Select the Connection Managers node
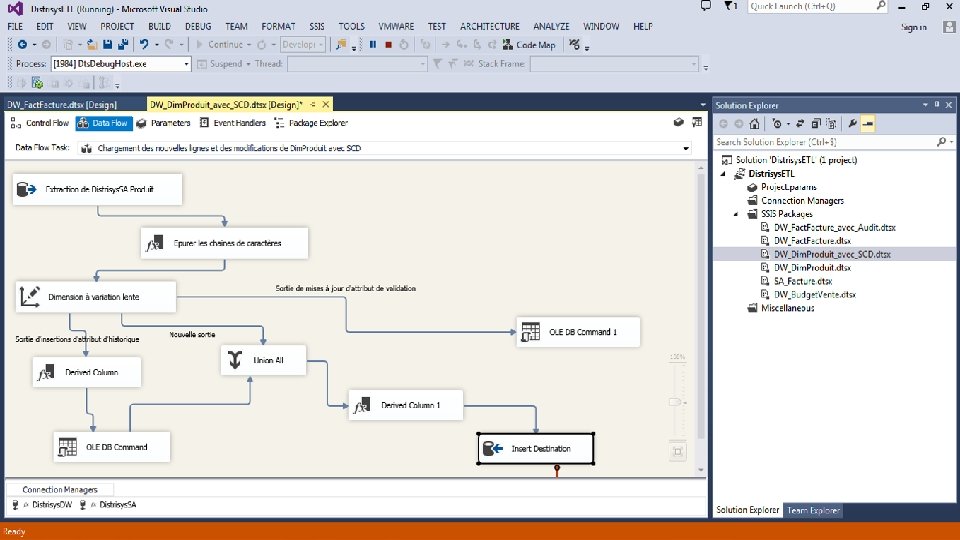 click(x=802, y=201)
